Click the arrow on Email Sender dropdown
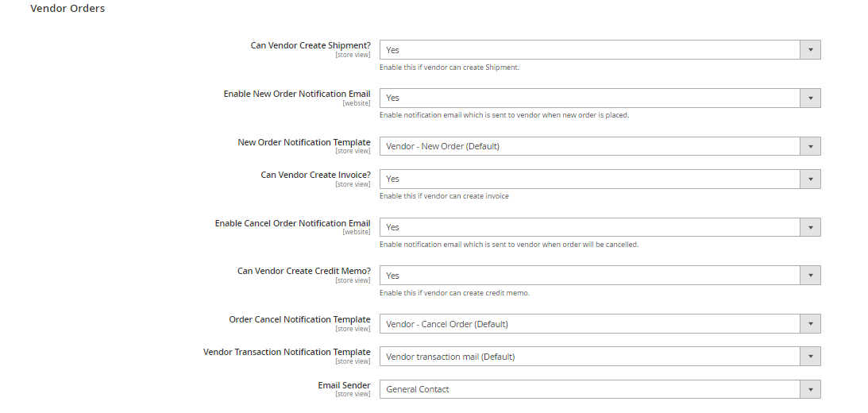 point(810,389)
